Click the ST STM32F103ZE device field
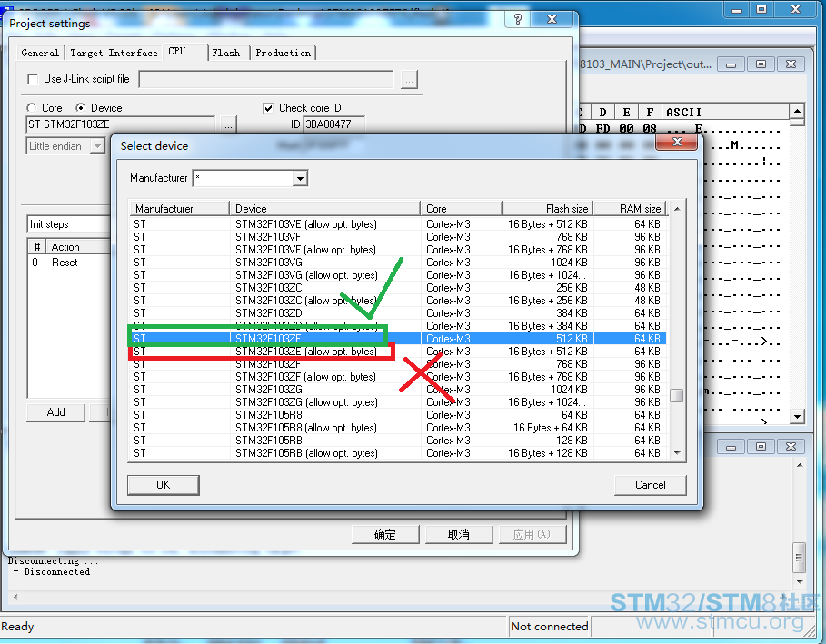This screenshot has width=826, height=644. pyautogui.click(x=120, y=124)
